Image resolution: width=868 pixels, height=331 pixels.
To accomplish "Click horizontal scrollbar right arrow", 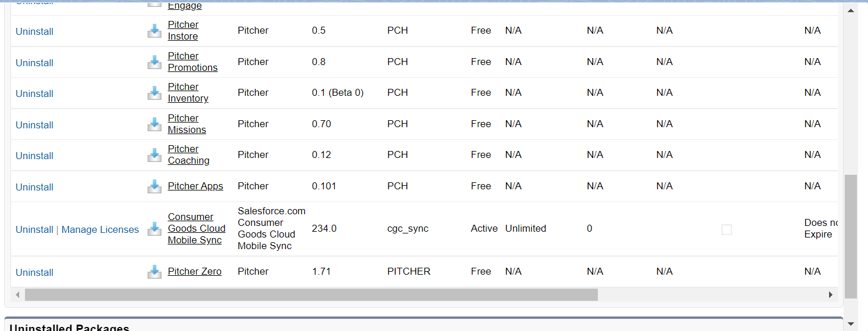I will tap(831, 295).
